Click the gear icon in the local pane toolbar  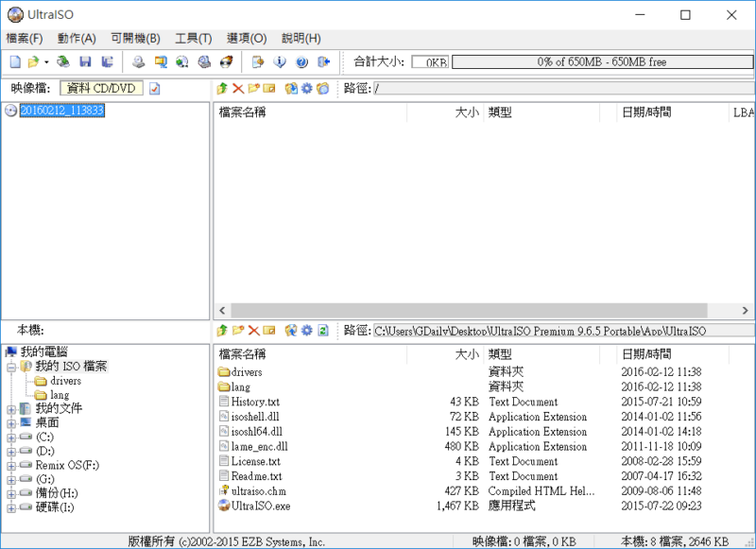(x=307, y=330)
